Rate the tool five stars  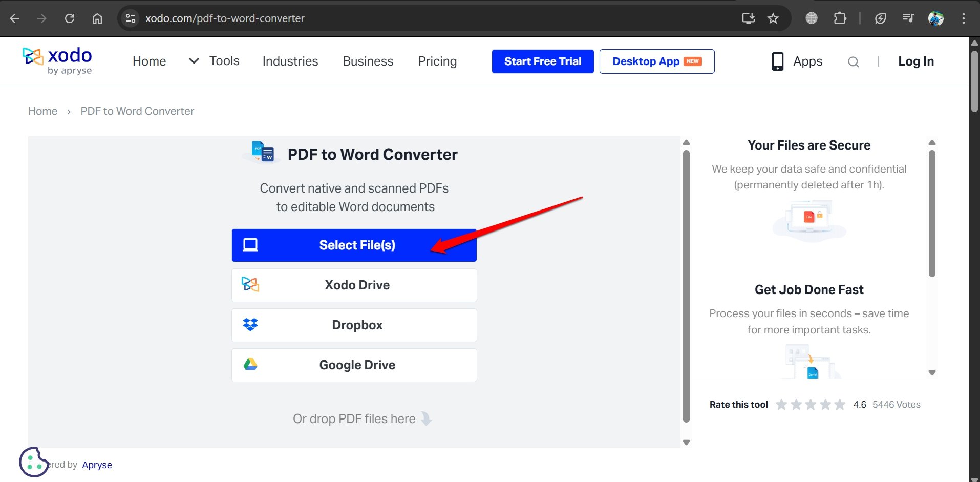tap(840, 405)
